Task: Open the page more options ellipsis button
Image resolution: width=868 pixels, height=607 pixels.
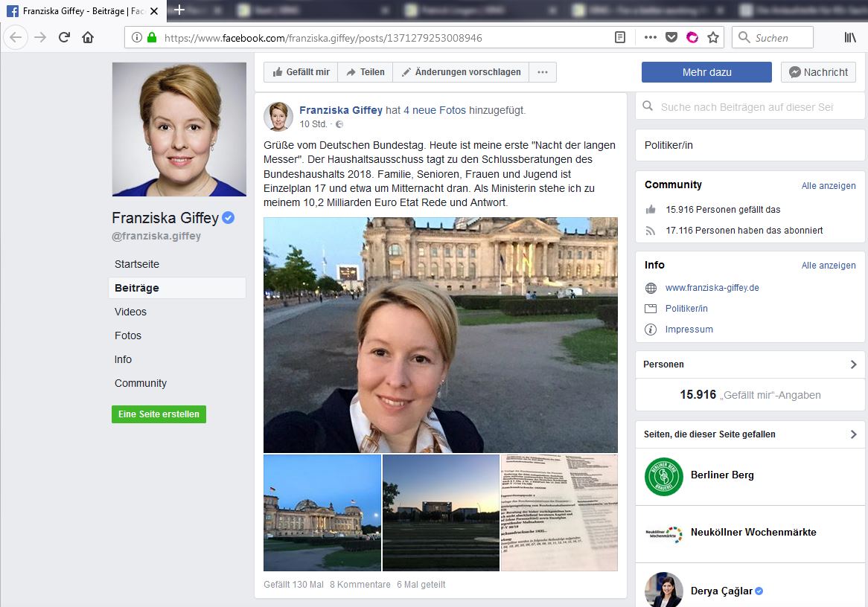Action: 543,72
